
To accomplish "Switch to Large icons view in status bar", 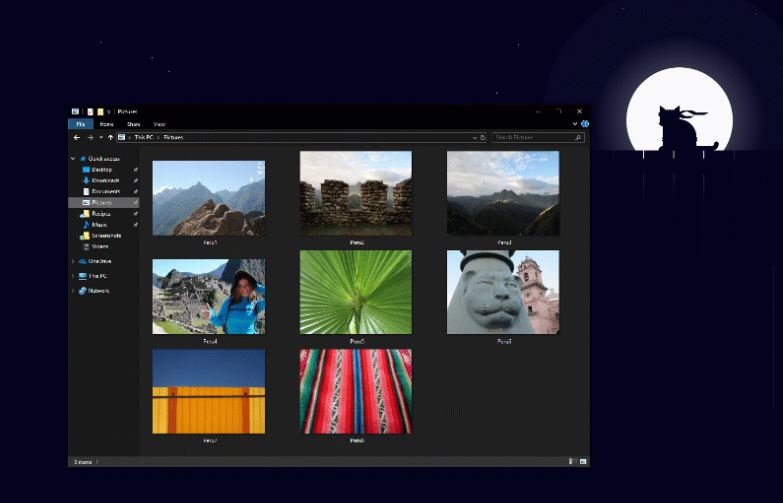I will pyautogui.click(x=582, y=461).
